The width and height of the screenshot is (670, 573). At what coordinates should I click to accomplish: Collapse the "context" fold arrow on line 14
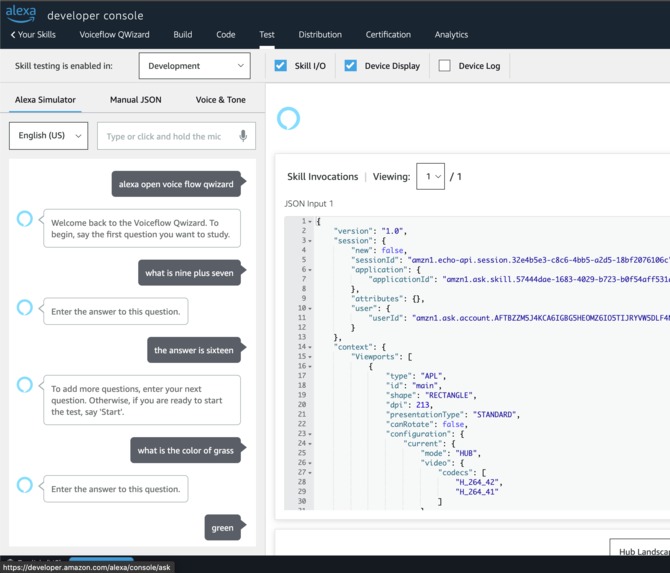[x=310, y=347]
